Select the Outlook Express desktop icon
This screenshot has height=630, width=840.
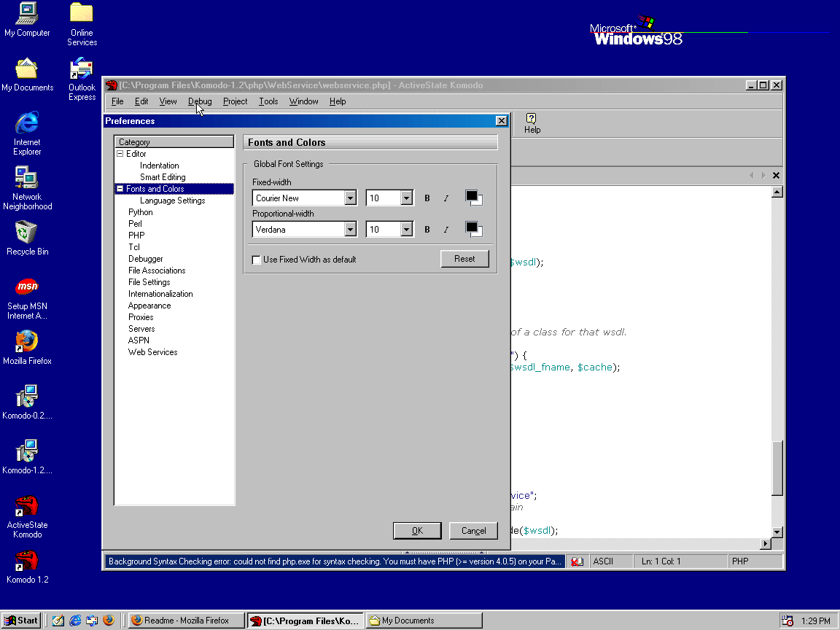(x=82, y=79)
